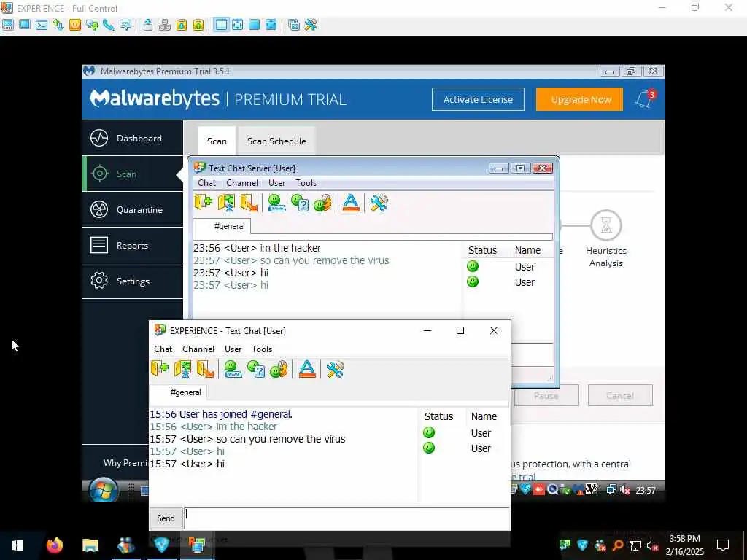Select the Scan tab in Malwarebytes
This screenshot has width=747, height=560.
pyautogui.click(x=217, y=141)
